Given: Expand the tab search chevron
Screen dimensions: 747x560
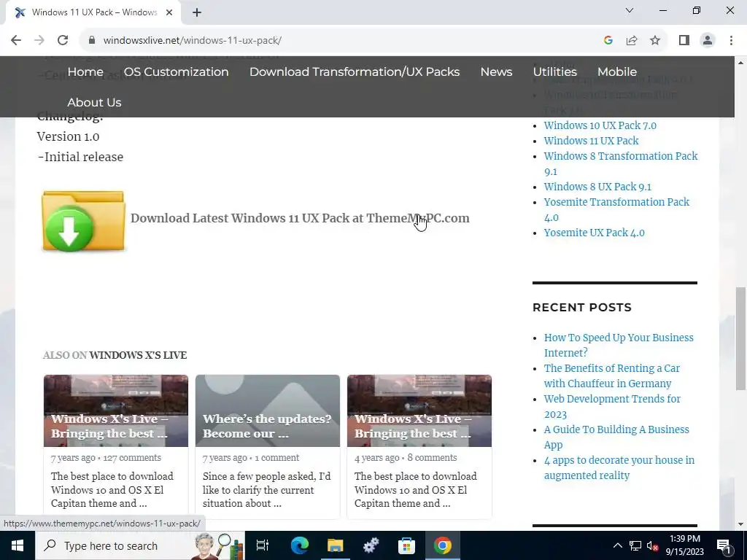Looking at the screenshot, I should 630,10.
